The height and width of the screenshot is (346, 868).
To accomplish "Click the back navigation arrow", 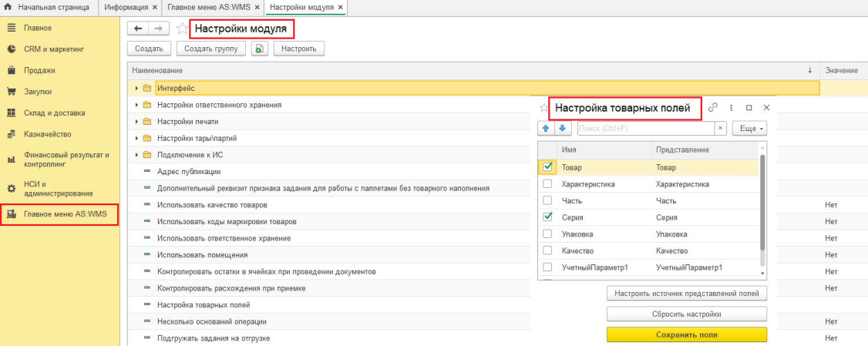I will (x=139, y=29).
